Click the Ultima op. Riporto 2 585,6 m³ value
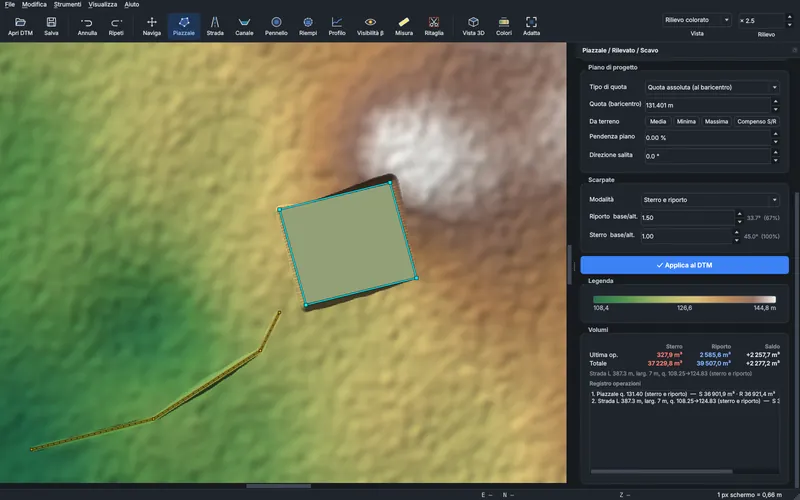 [715, 355]
